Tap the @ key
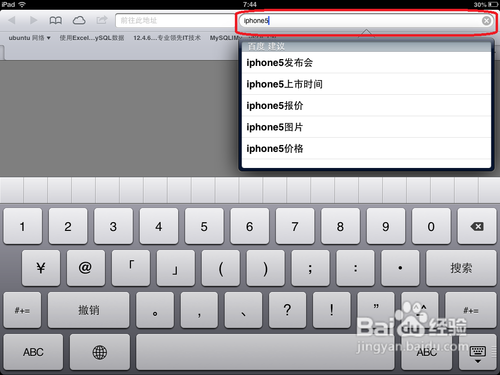Screen dimensions: 500x375 click(x=86, y=268)
